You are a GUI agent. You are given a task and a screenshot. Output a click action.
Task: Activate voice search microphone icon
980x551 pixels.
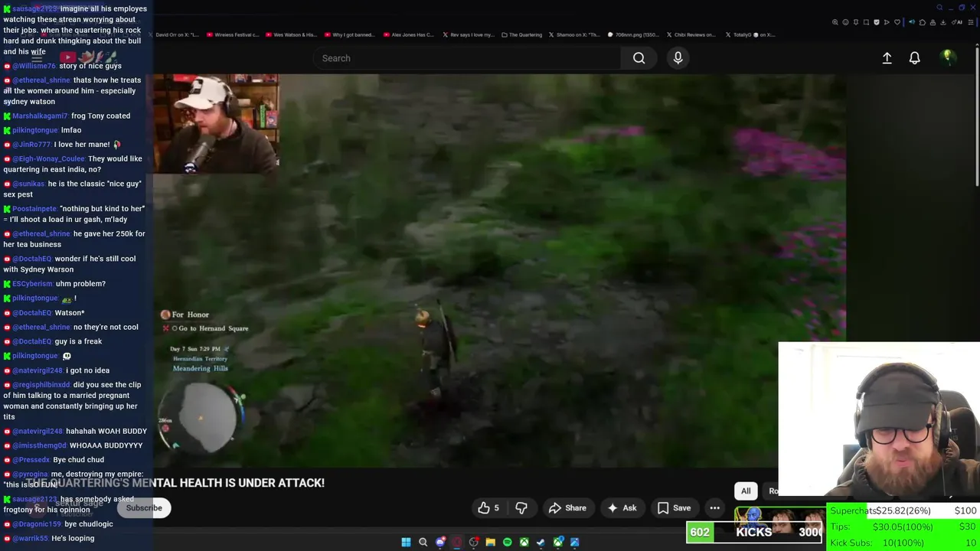pos(678,58)
